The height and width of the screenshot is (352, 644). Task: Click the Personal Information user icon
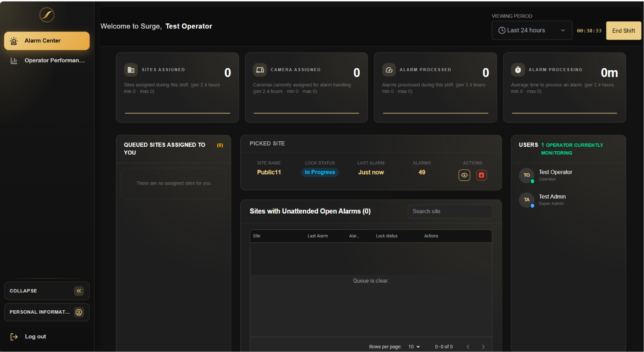point(79,312)
